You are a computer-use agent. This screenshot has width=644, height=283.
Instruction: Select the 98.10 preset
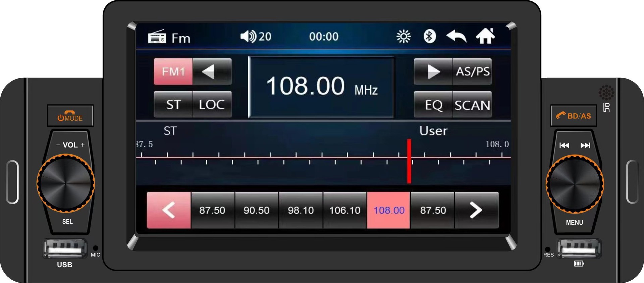[301, 210]
